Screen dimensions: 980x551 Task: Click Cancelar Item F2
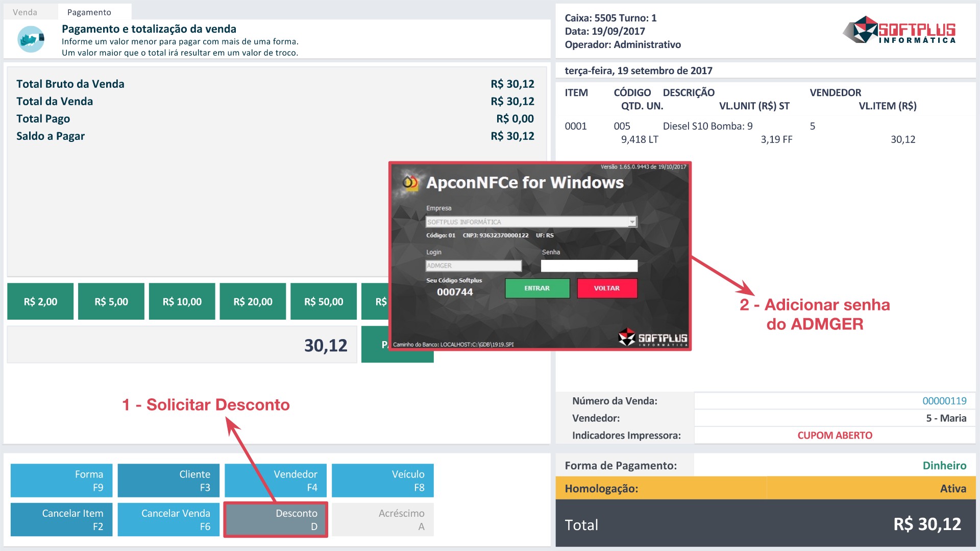coord(61,519)
